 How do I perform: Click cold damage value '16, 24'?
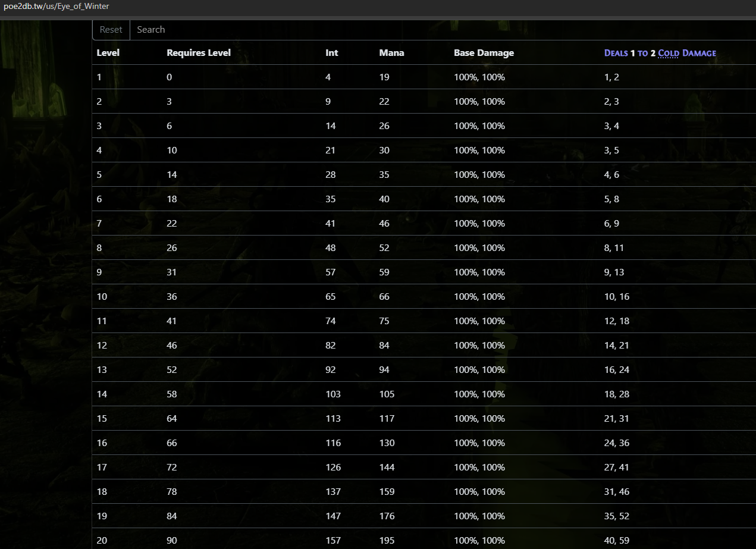(x=617, y=370)
